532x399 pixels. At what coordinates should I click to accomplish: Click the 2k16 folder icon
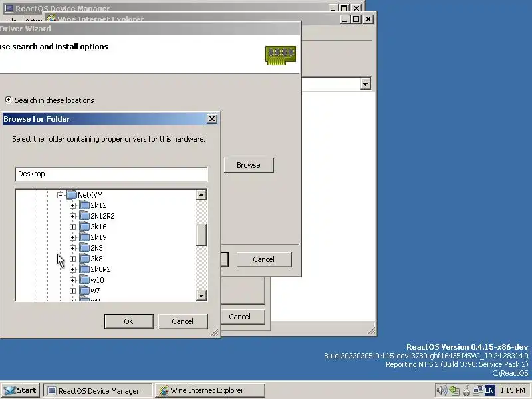pyautogui.click(x=84, y=227)
